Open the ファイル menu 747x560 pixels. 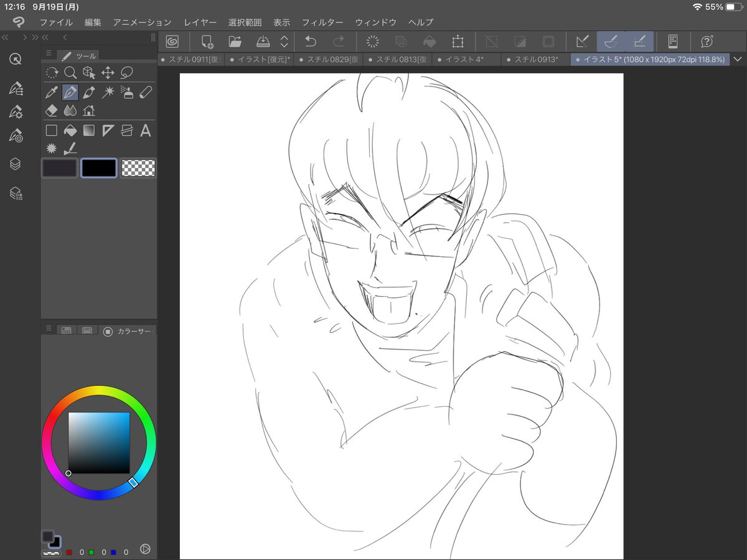coord(56,22)
